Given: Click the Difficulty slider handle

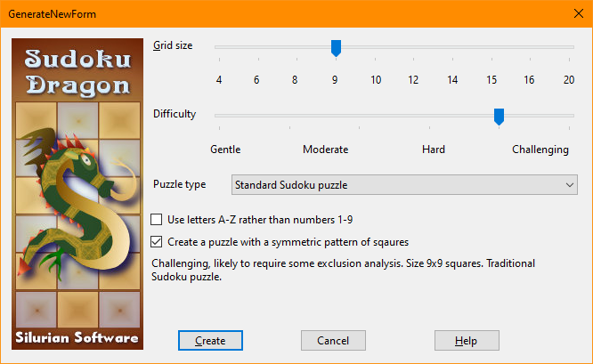Looking at the screenshot, I should [500, 117].
